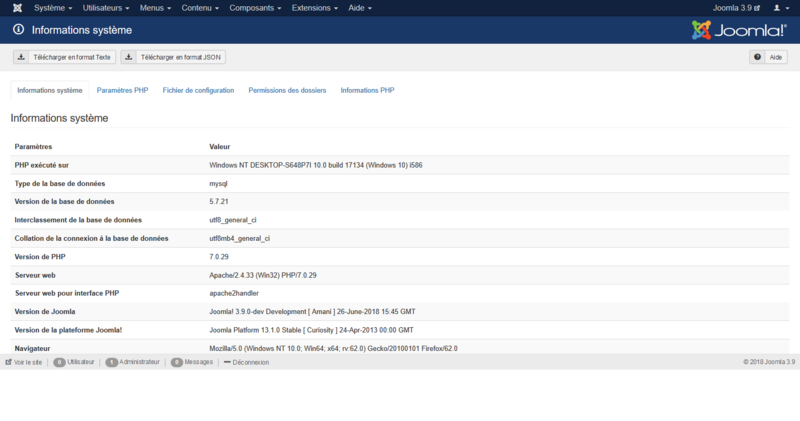Click the question mark Aide icon
The width and height of the screenshot is (800, 421).
click(x=757, y=57)
